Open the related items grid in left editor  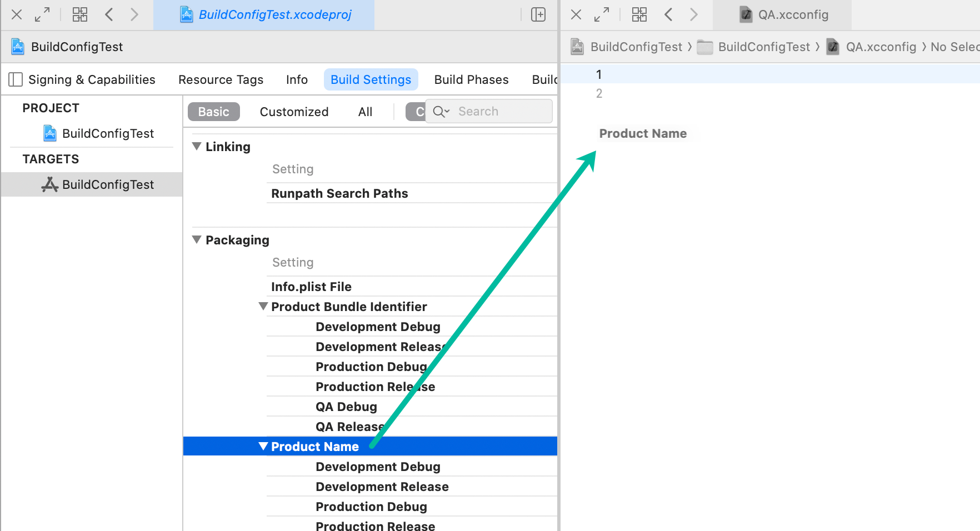pyautogui.click(x=80, y=14)
